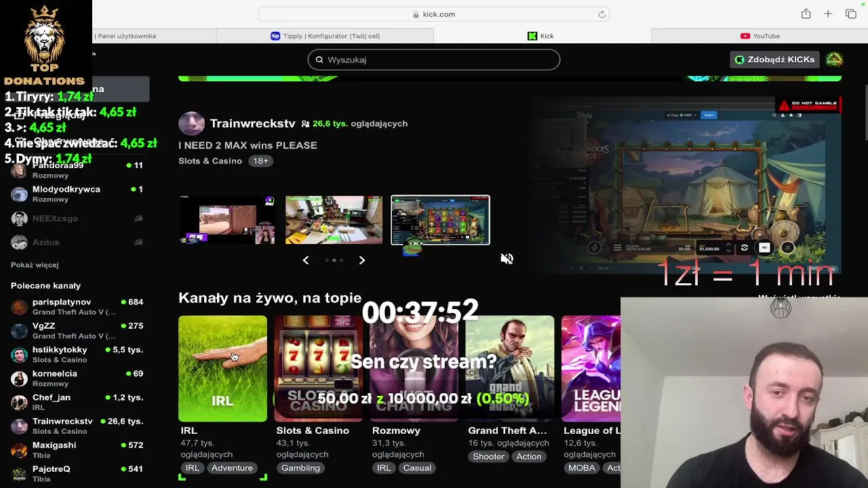Click the Action tag under Grand Theft Auto
Screen dimensions: 868x488
click(x=529, y=457)
